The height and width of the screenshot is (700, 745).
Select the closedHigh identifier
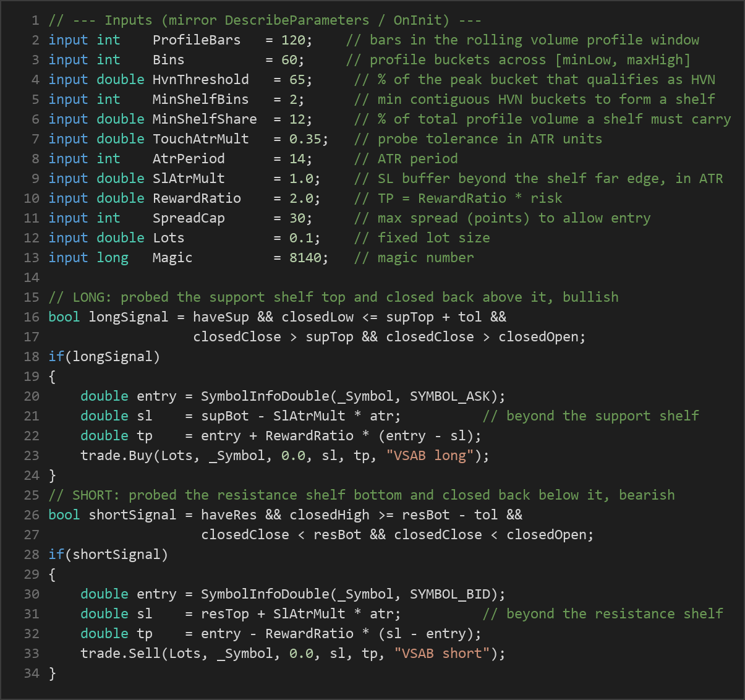(x=330, y=515)
